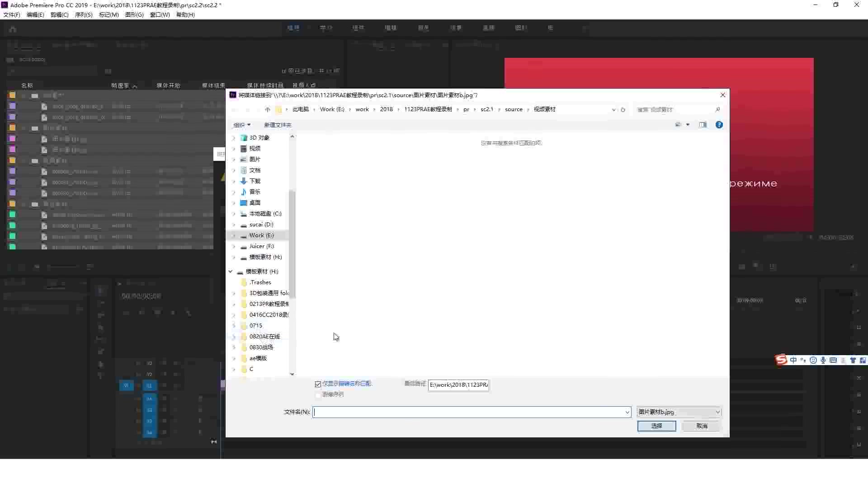Open the 窗口(W) menu in Premiere
This screenshot has height=488, width=868.
click(x=160, y=15)
